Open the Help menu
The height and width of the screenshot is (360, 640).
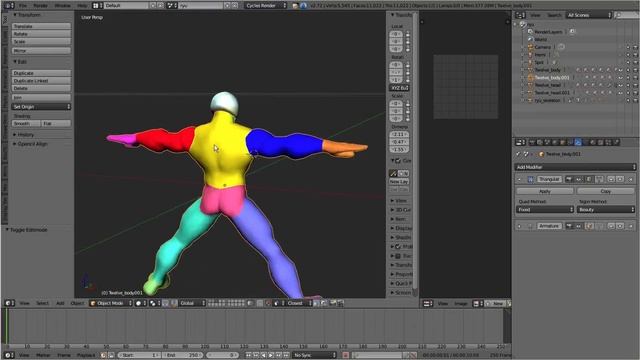click(82, 6)
